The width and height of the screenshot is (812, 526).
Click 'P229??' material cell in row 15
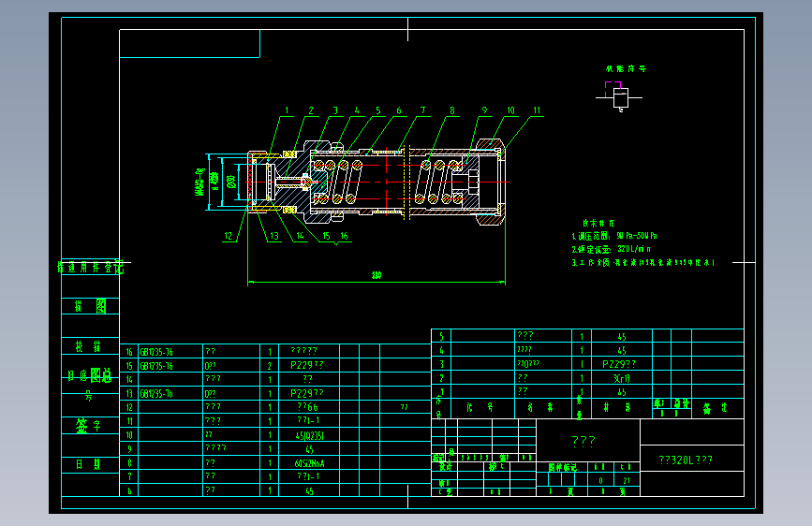(x=307, y=366)
